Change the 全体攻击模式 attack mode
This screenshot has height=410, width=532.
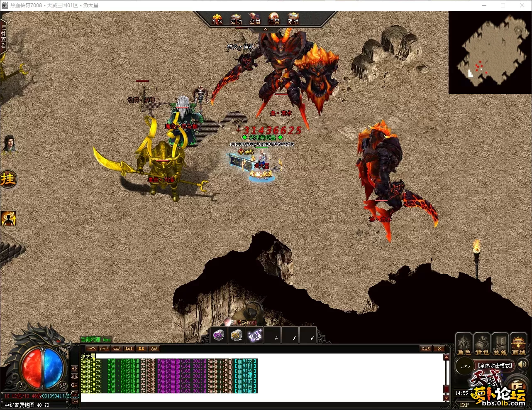tap(495, 366)
